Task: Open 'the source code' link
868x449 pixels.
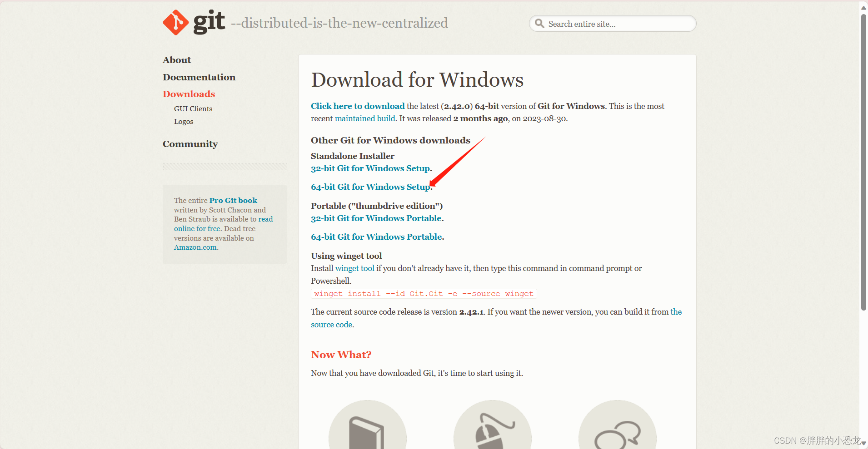Action: coord(496,318)
